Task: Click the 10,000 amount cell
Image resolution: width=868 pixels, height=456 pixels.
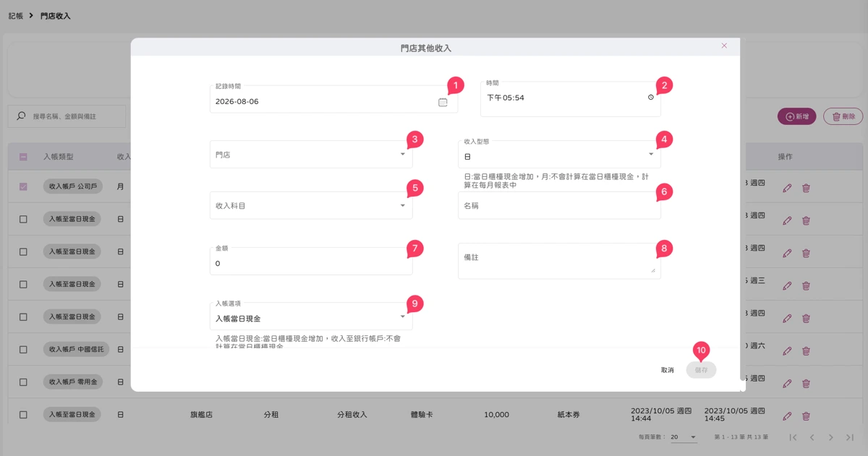Action: (496, 415)
